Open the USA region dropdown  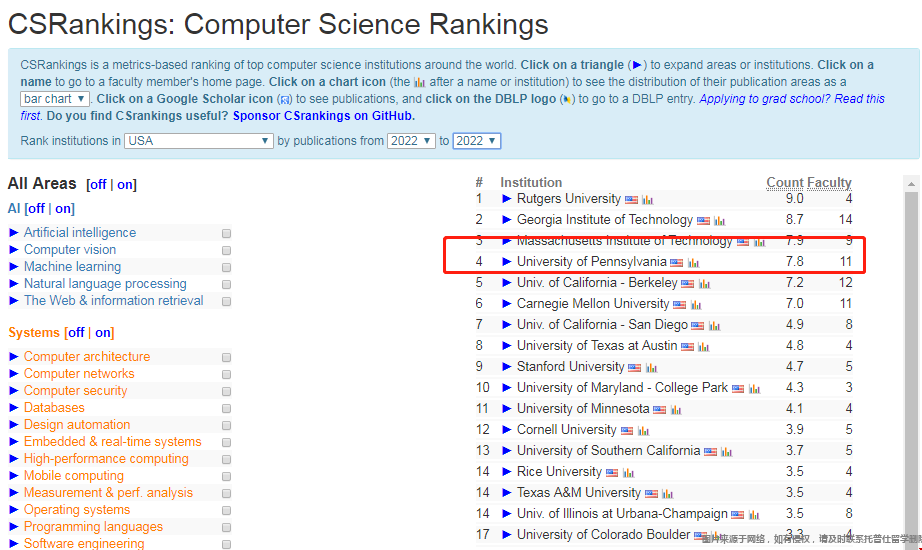click(x=199, y=141)
